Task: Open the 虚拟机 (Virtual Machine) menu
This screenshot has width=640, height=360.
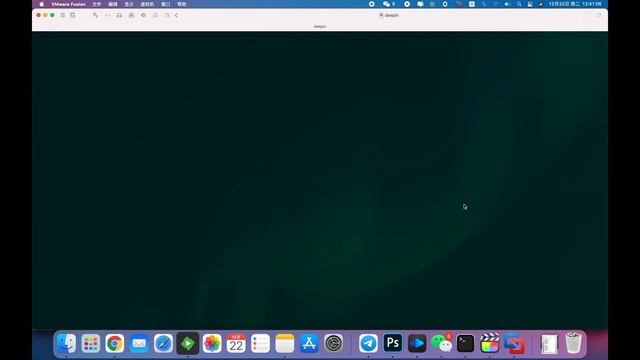Action: click(147, 4)
